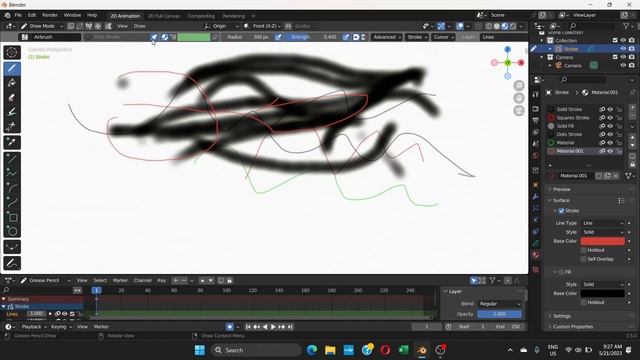Switch to Compositing workspace tab
This screenshot has height=360, width=640.
pyautogui.click(x=201, y=16)
